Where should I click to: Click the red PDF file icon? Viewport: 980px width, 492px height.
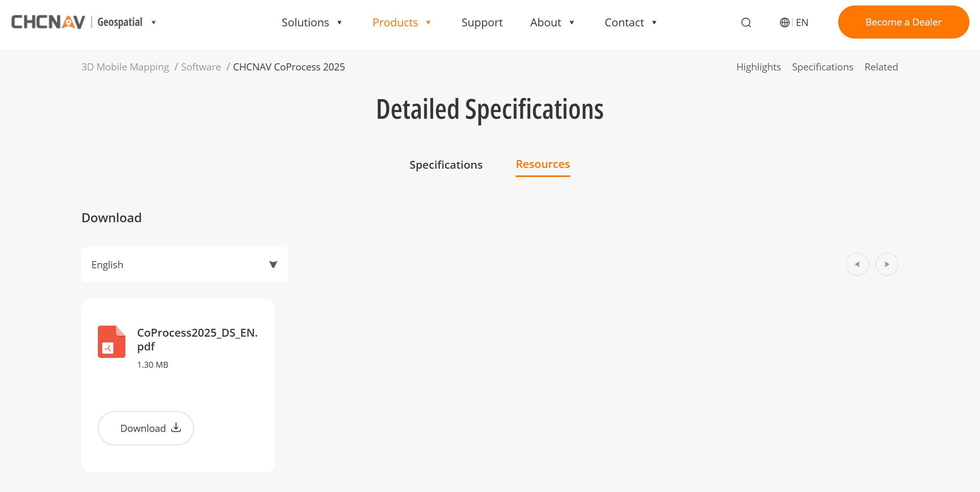(112, 341)
